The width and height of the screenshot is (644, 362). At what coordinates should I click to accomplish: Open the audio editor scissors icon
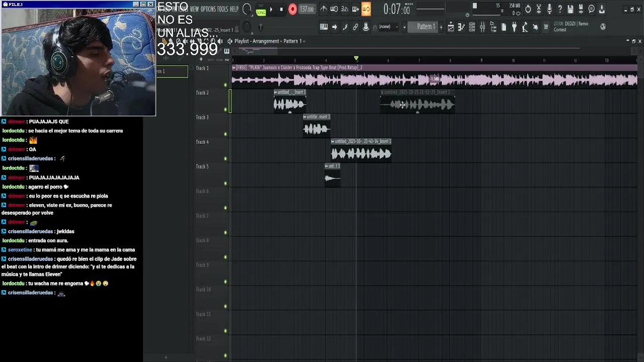coord(539,9)
